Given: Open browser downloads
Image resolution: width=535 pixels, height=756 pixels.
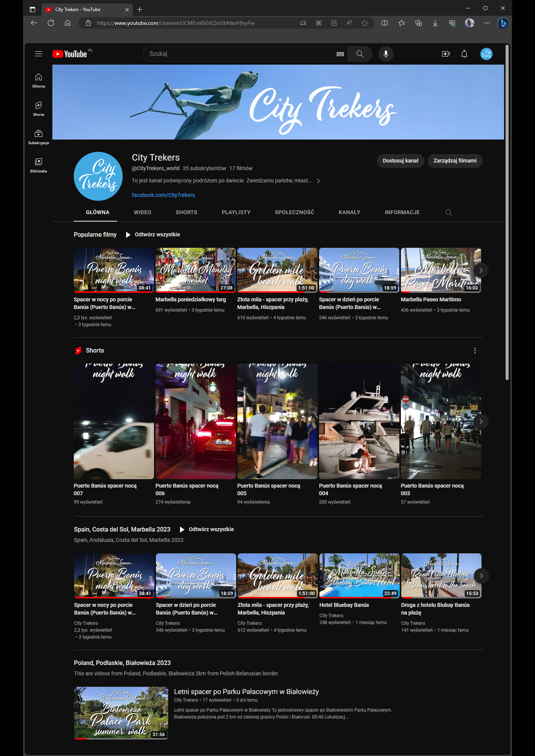Looking at the screenshot, I should coord(435,23).
